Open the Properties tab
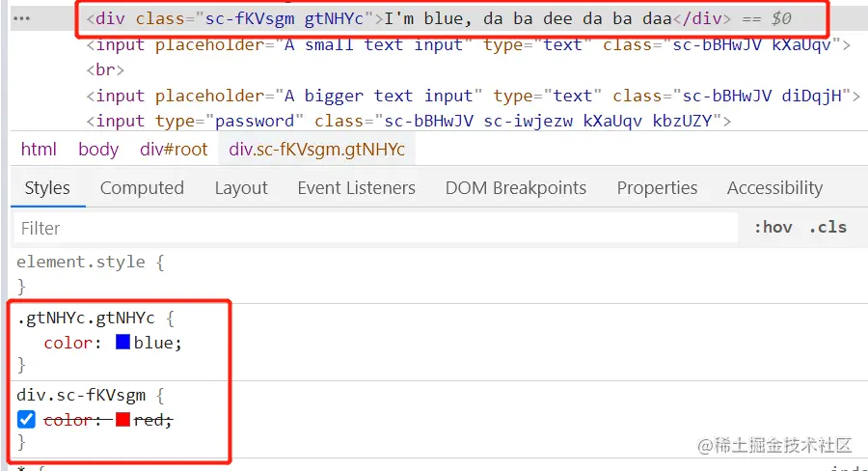 pyautogui.click(x=657, y=188)
